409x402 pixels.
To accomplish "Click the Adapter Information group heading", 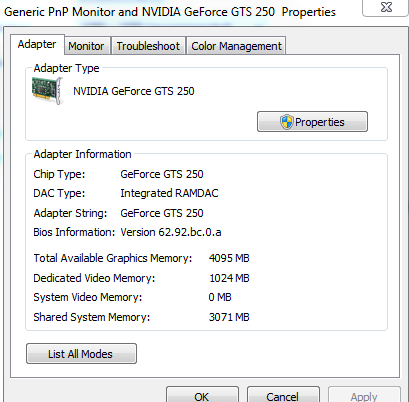I will click(82, 154).
